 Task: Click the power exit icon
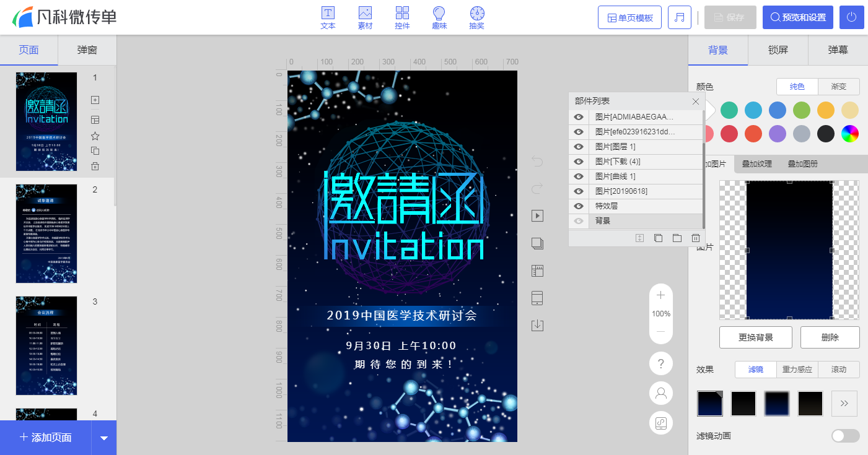pyautogui.click(x=852, y=17)
